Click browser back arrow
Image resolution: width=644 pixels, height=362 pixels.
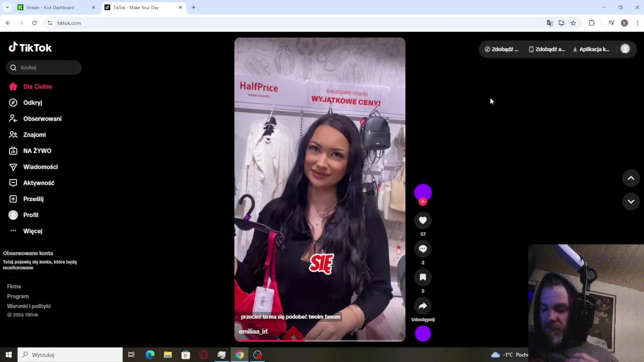click(x=8, y=23)
